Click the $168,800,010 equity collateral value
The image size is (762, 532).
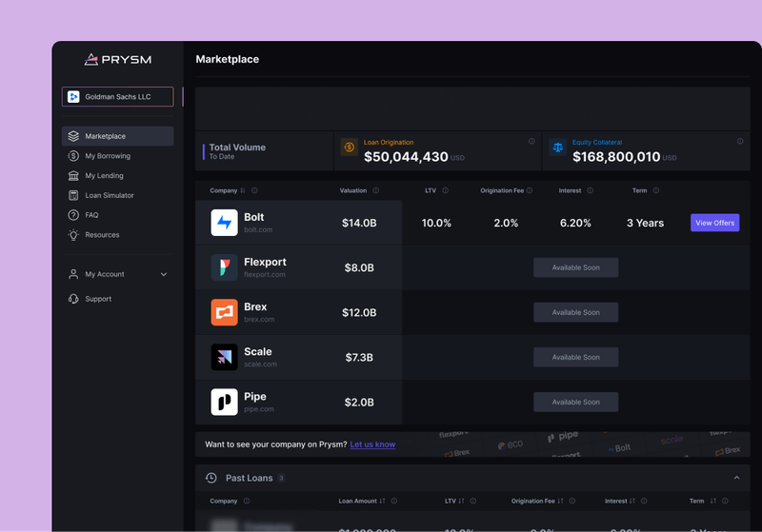pyautogui.click(x=616, y=157)
